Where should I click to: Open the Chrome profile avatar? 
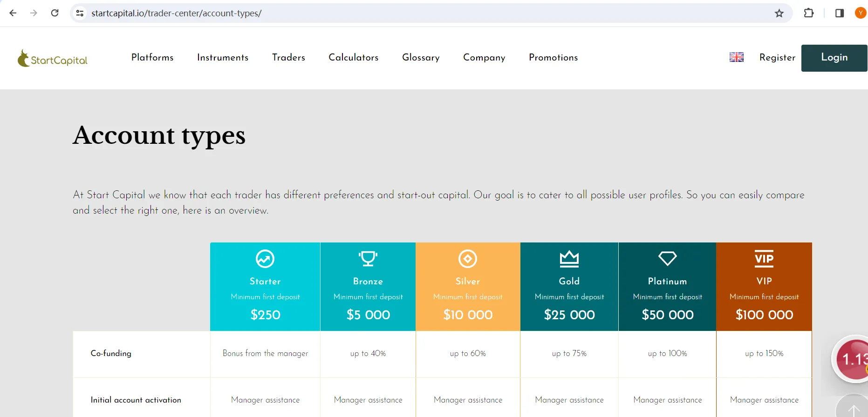861,13
